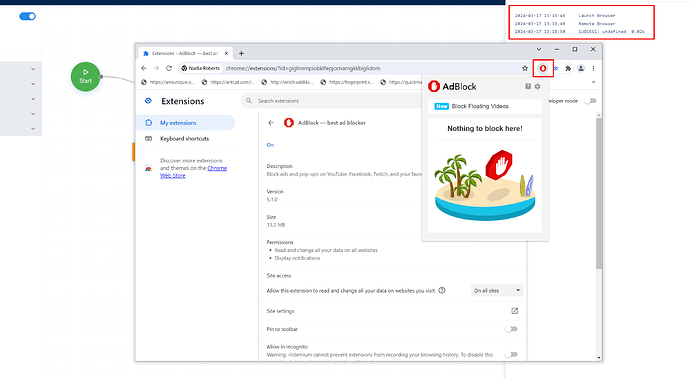The image size is (690, 378).
Task: Click the AdBlock toolbar extension icon
Action: [543, 68]
